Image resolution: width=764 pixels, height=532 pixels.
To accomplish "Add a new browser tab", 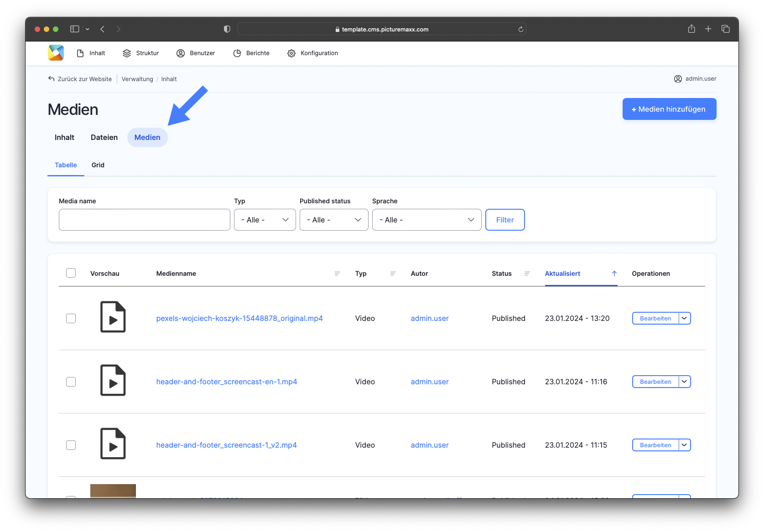I will coord(708,29).
